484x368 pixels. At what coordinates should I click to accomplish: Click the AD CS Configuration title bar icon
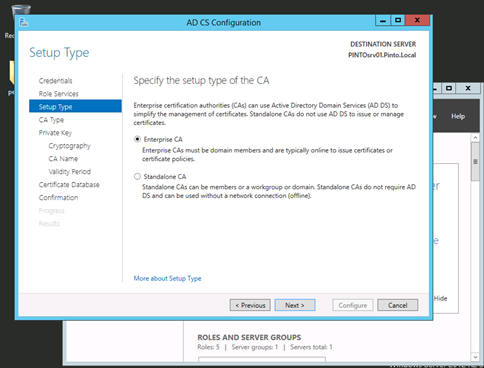24,23
